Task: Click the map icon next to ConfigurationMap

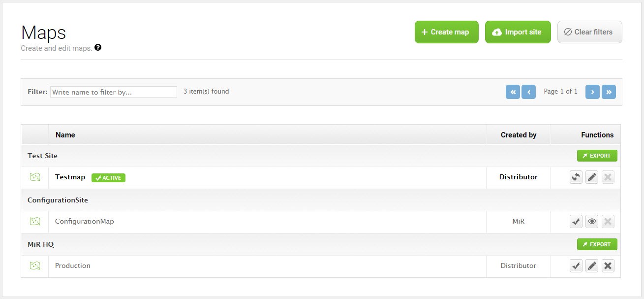Action: 34,221
